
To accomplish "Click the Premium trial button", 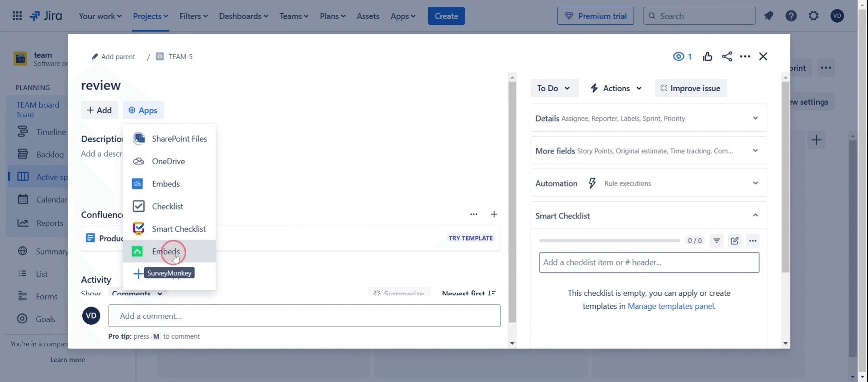I will click(x=595, y=16).
